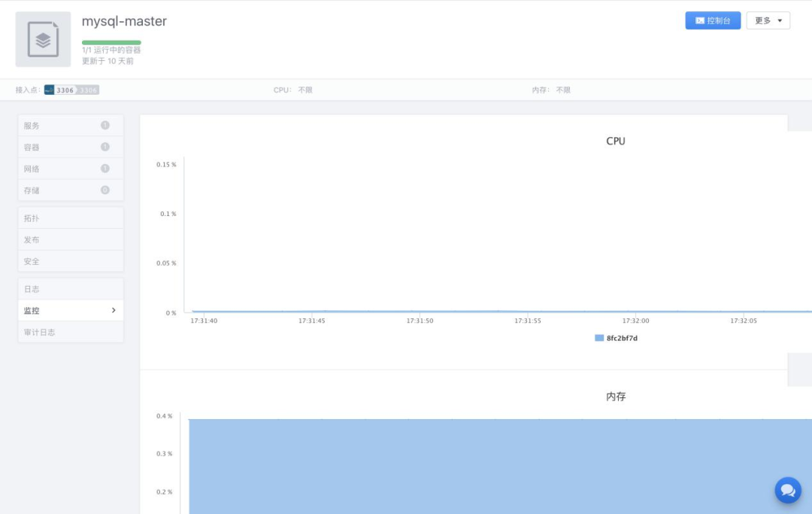This screenshot has height=514, width=812.
Task: Select the 存储 sidebar item
Action: (x=71, y=190)
